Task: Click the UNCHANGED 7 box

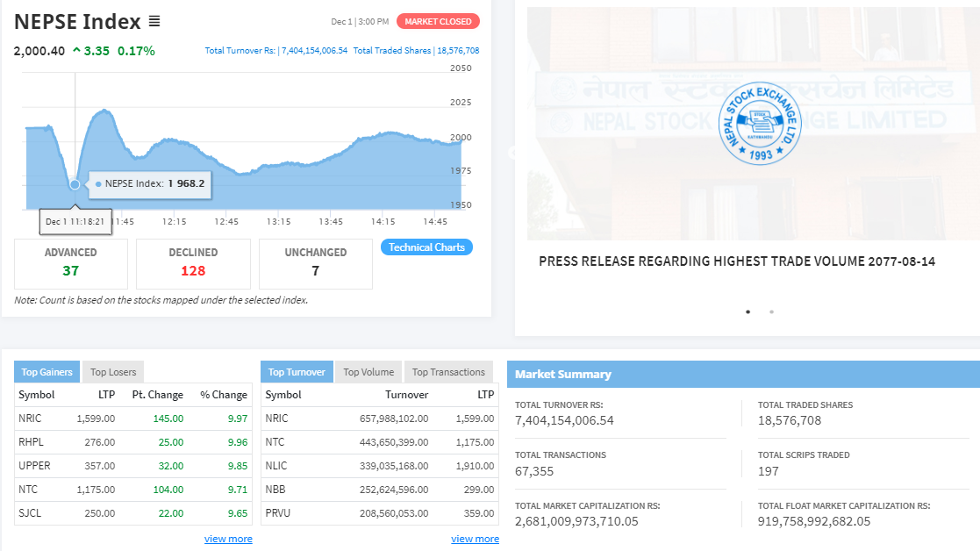Action: [x=316, y=263]
